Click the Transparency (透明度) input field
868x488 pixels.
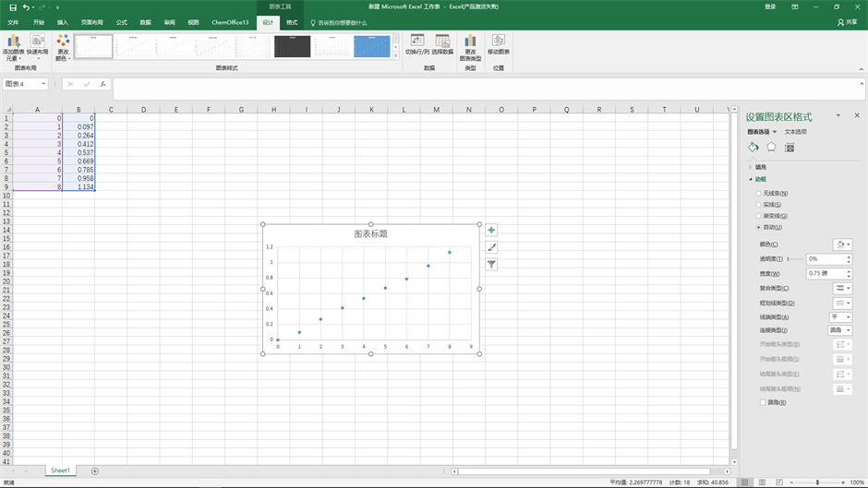point(823,259)
